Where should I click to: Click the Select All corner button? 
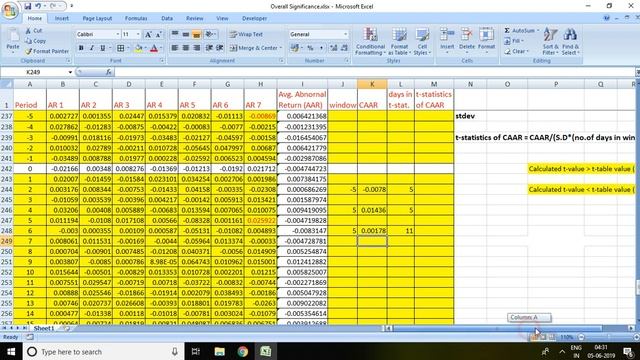(7, 84)
